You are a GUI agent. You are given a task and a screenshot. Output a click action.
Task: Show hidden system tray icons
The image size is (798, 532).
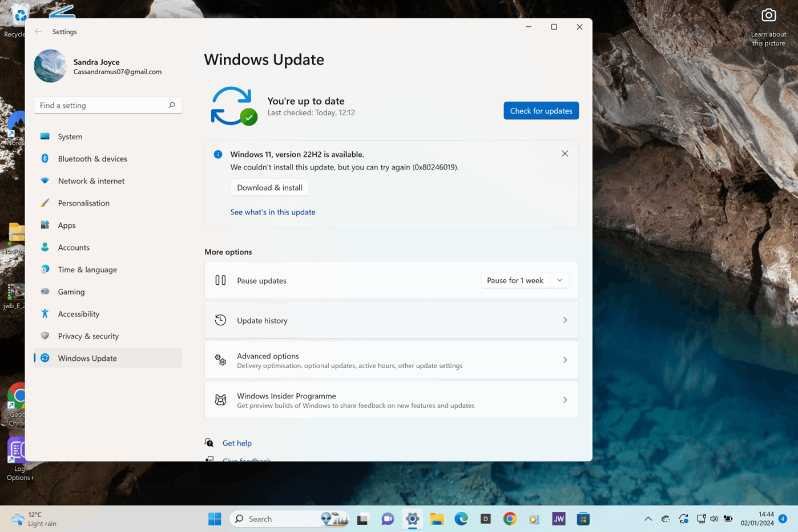coord(648,519)
